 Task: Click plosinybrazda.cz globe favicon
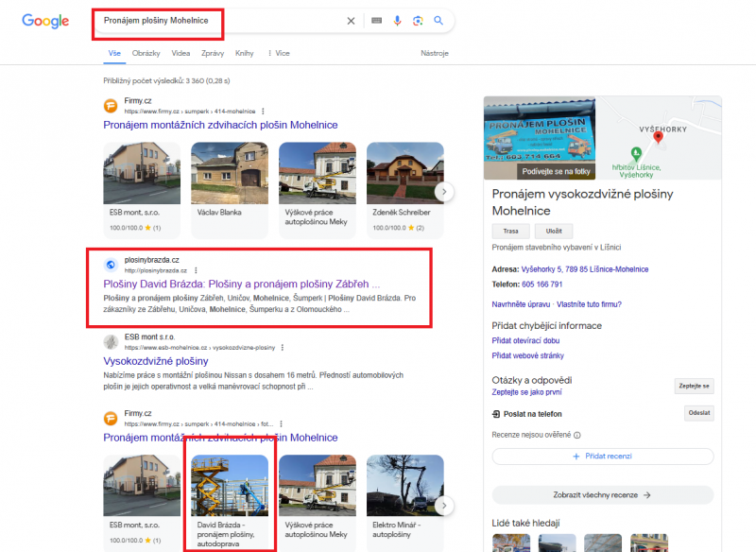pos(111,265)
